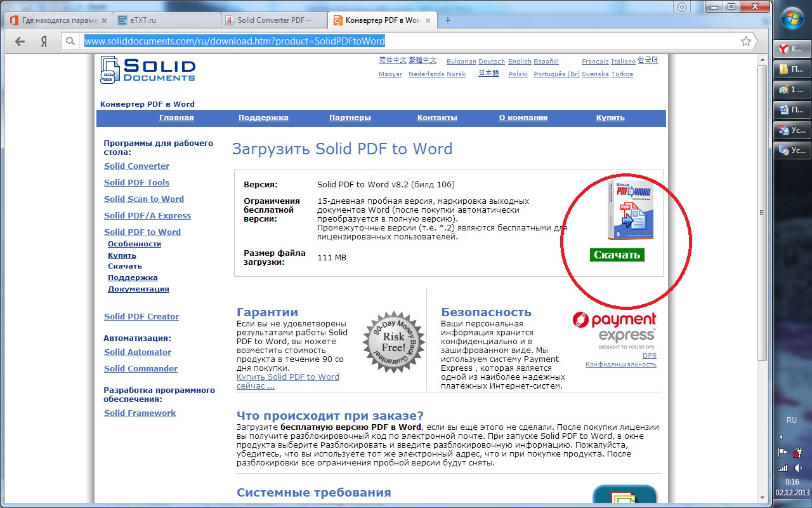Click the search magnifier in the address bar
Screen dimensions: 812x508
(70, 41)
